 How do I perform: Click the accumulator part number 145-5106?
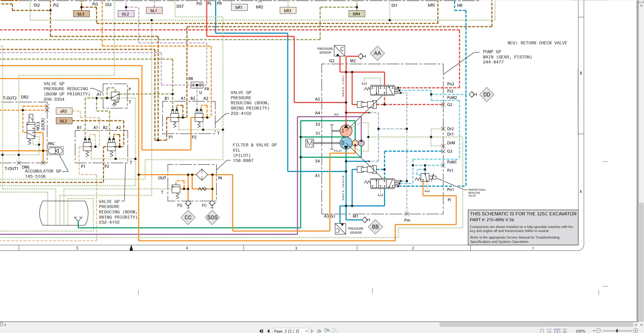click(x=35, y=177)
